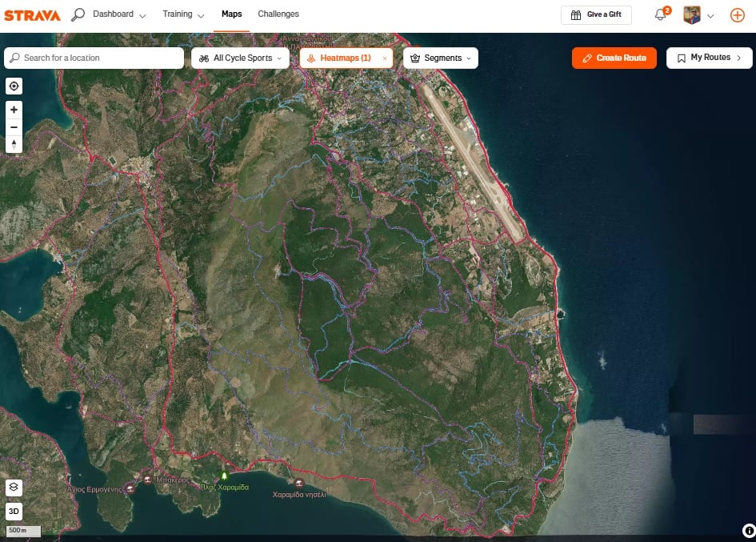The width and height of the screenshot is (756, 542).
Task: Click the Create Route button
Action: coord(614,58)
